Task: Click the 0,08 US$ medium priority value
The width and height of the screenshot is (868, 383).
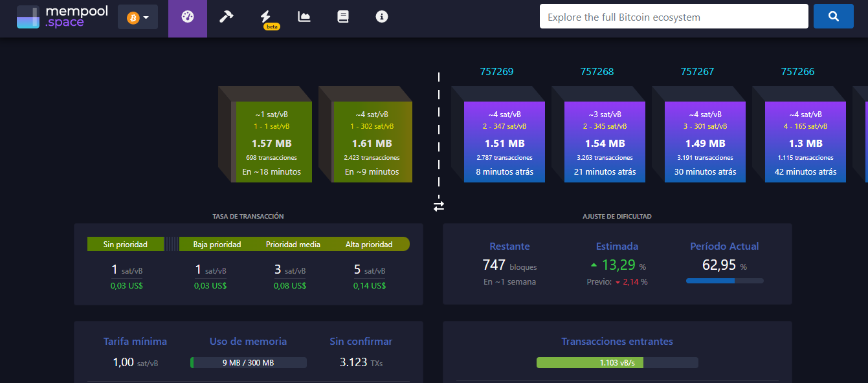Action: pyautogui.click(x=290, y=286)
